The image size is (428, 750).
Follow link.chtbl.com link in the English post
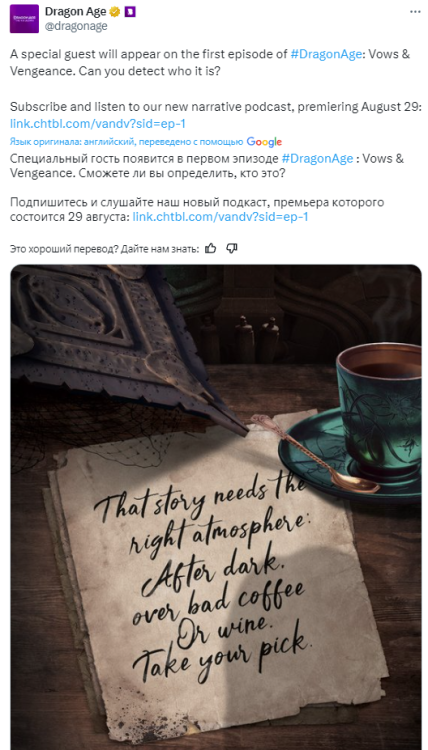[98, 124]
